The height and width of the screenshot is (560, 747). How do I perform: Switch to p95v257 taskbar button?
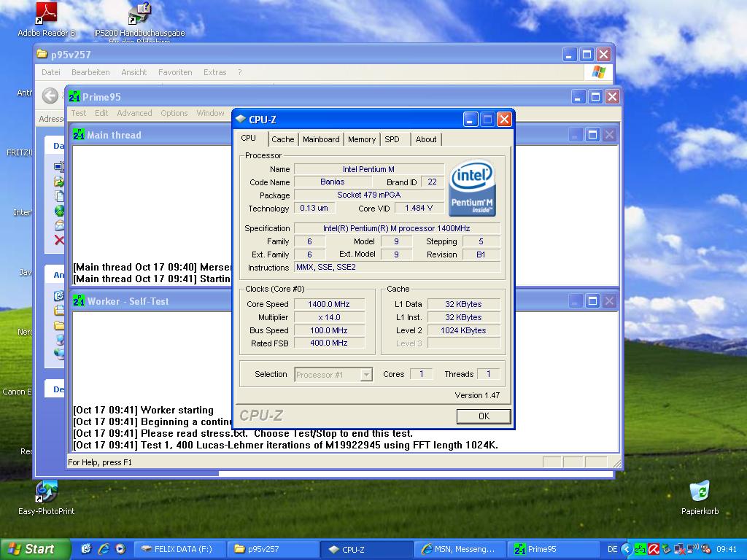(273, 549)
